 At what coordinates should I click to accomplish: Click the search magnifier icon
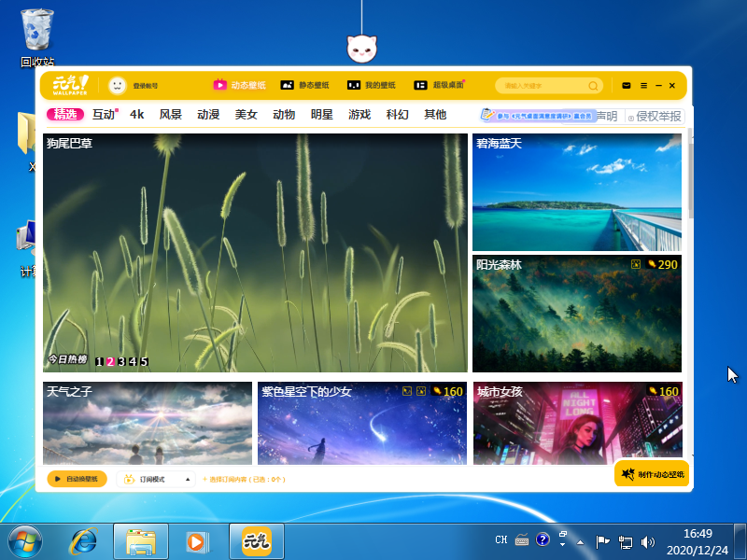[593, 86]
